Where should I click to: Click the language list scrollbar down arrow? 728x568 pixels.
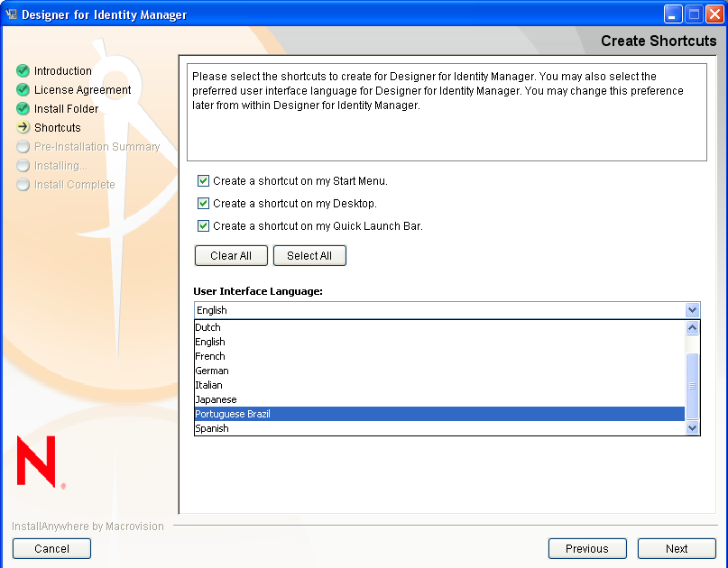[692, 429]
